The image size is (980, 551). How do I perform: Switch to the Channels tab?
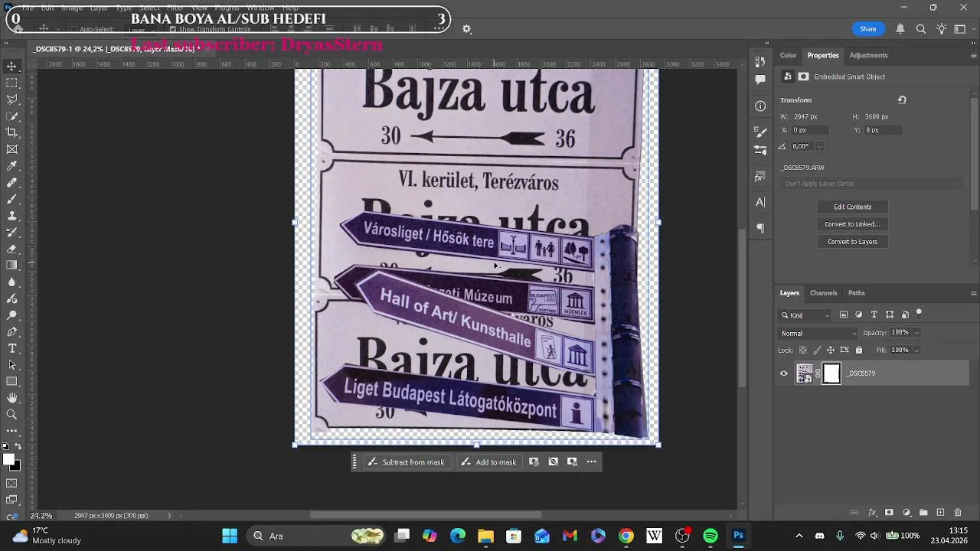coord(823,293)
